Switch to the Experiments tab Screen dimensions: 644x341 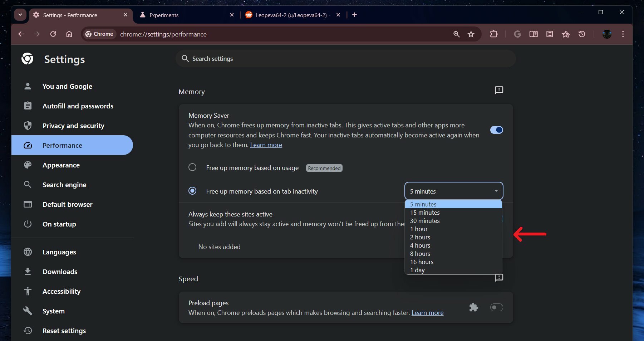point(187,15)
